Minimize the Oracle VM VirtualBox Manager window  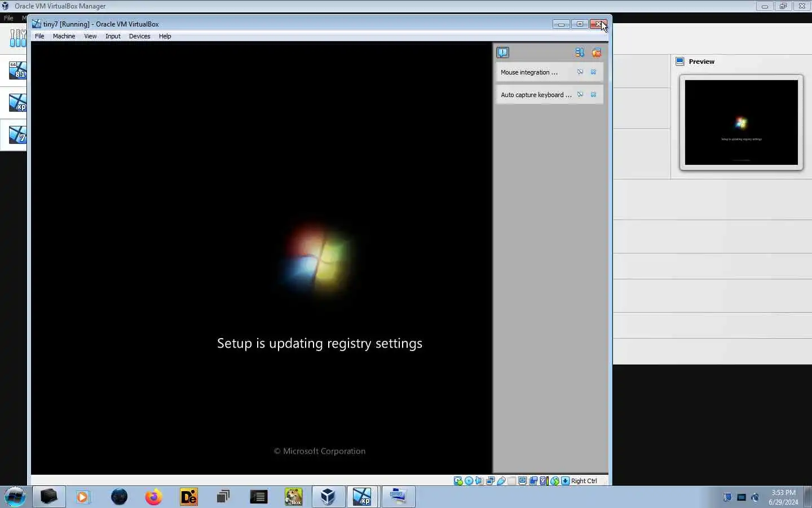pyautogui.click(x=765, y=6)
